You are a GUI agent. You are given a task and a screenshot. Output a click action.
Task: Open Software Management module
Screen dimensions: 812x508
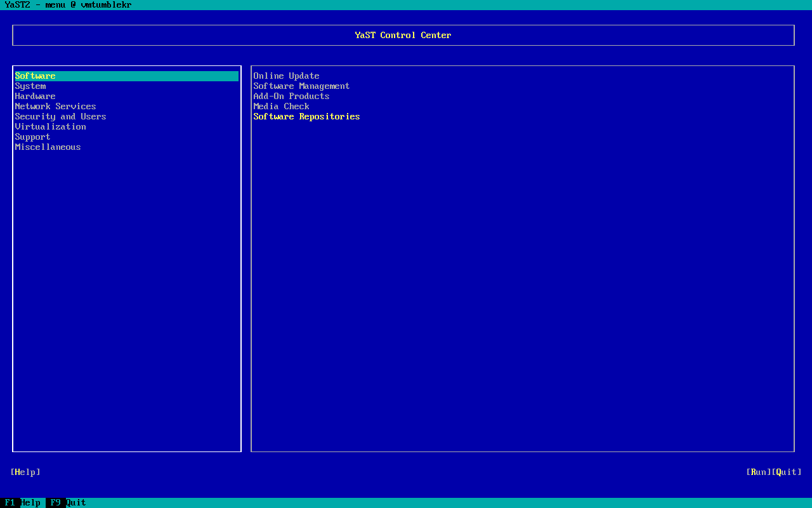[x=301, y=86]
